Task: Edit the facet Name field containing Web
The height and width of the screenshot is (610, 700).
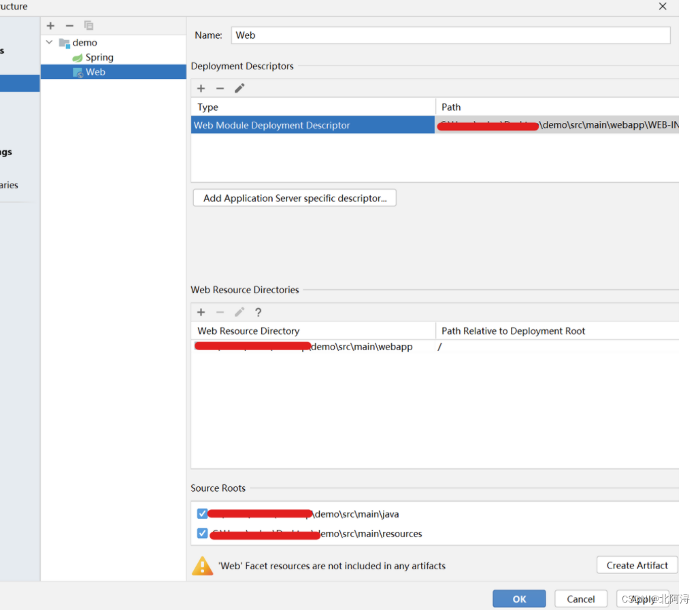Action: click(450, 35)
